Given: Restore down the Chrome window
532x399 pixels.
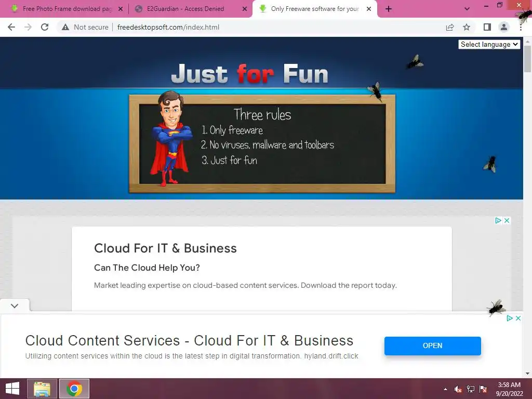Looking at the screenshot, I should (x=499, y=5).
